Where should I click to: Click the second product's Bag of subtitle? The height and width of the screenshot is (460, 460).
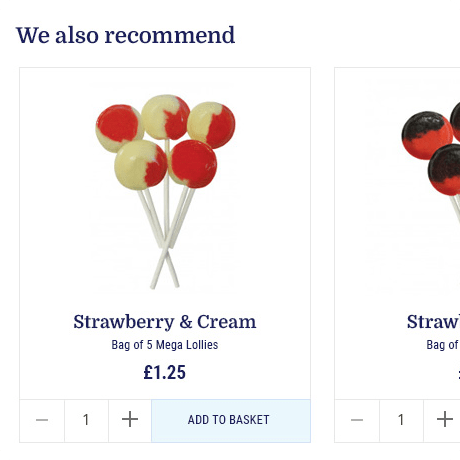[443, 345]
